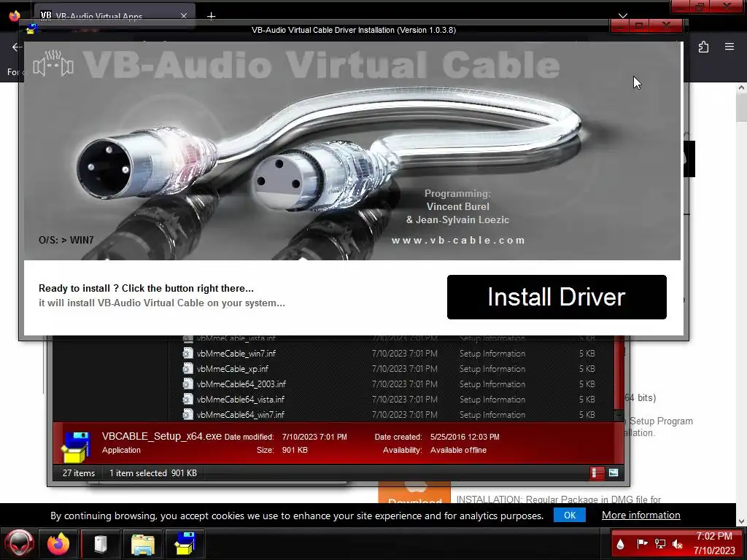Open the white document app on taskbar

pos(101,543)
